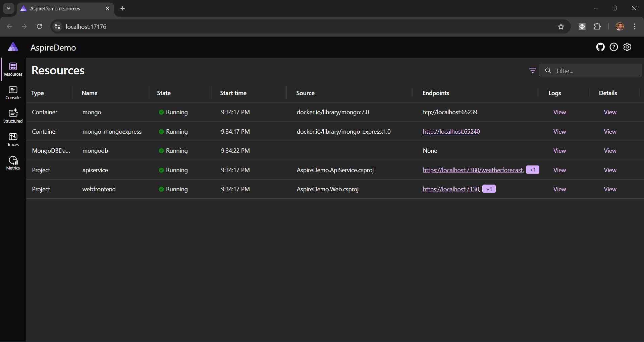Click the AspireDemo application title

(53, 48)
